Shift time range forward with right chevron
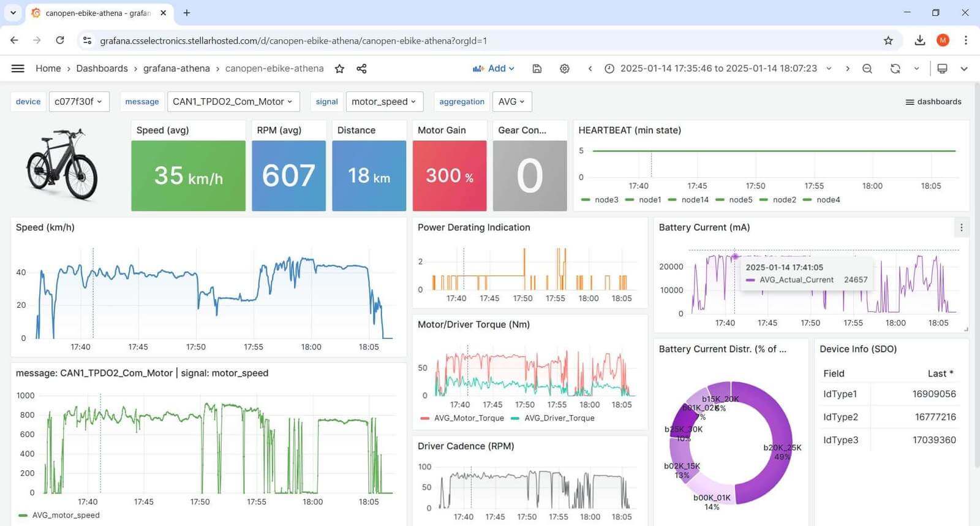Viewport: 980px width, 526px height. [848, 69]
